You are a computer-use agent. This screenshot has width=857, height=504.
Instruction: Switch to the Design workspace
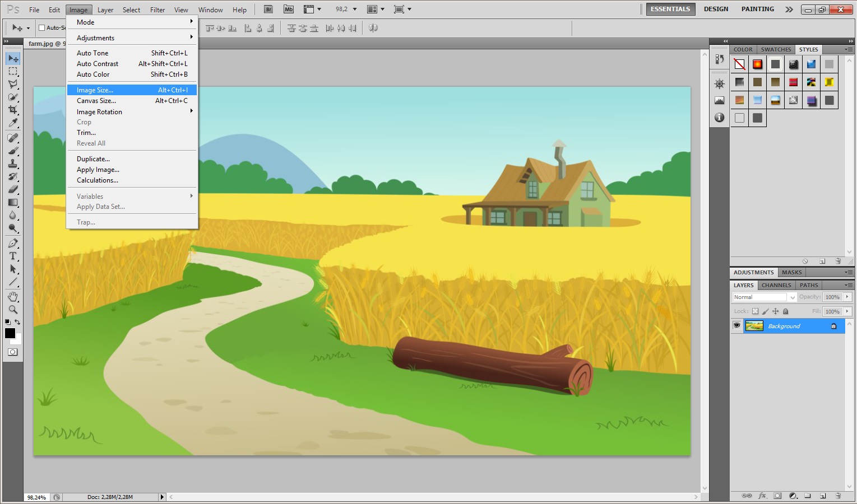tap(716, 9)
